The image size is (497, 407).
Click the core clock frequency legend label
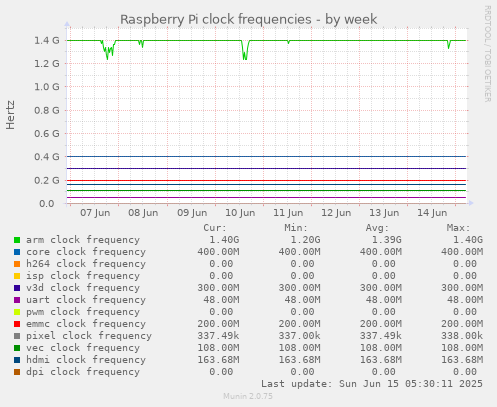(86, 252)
